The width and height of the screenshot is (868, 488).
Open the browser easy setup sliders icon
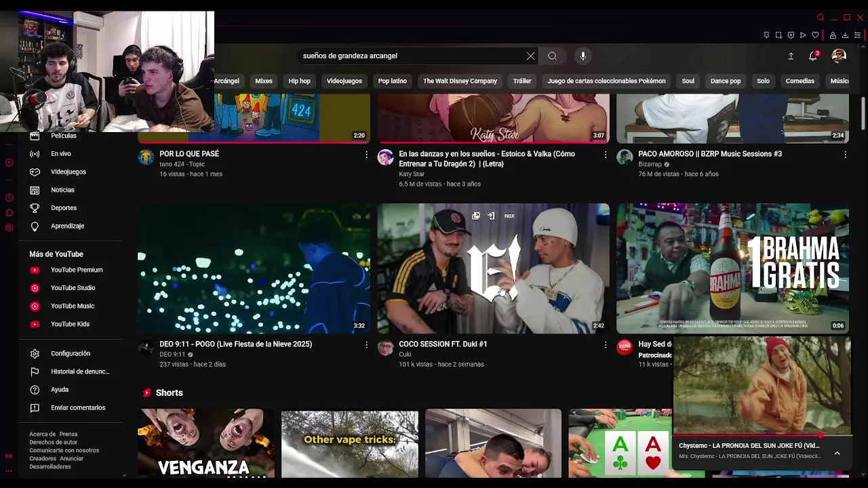coord(857,35)
